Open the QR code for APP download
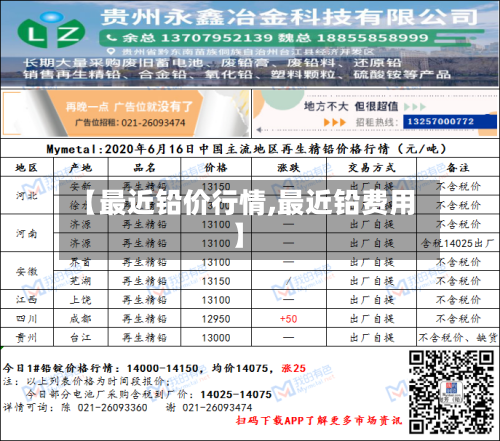Image resolution: width=500 pixels, height=441 pixels. 451,392
